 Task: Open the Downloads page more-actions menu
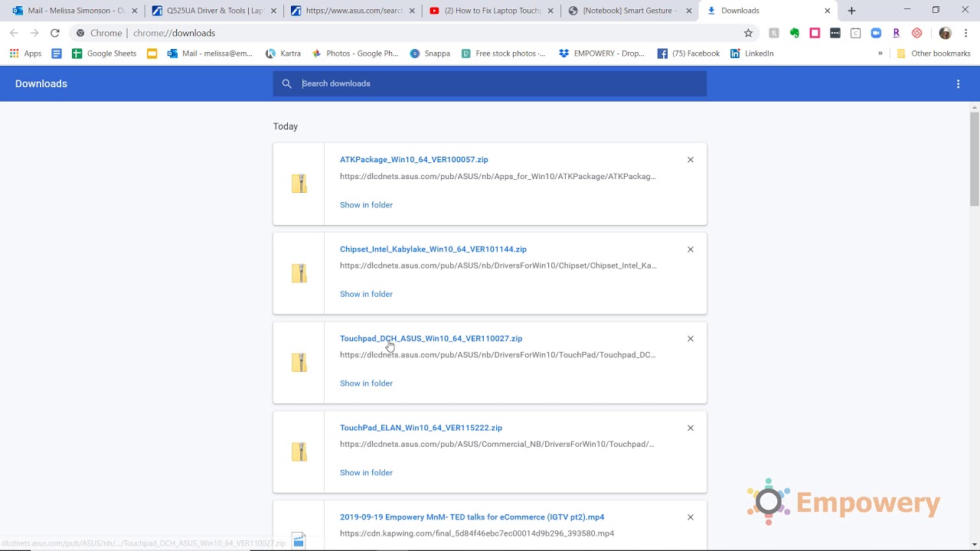pos(958,84)
